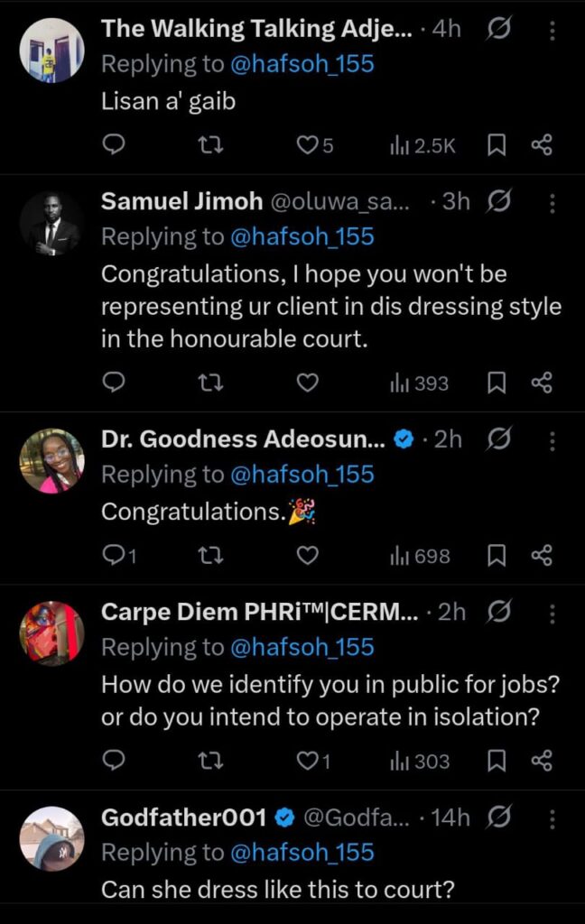The image size is (585, 924).
Task: Bookmark Carpe Diem's reply about jobs
Action: point(497,762)
